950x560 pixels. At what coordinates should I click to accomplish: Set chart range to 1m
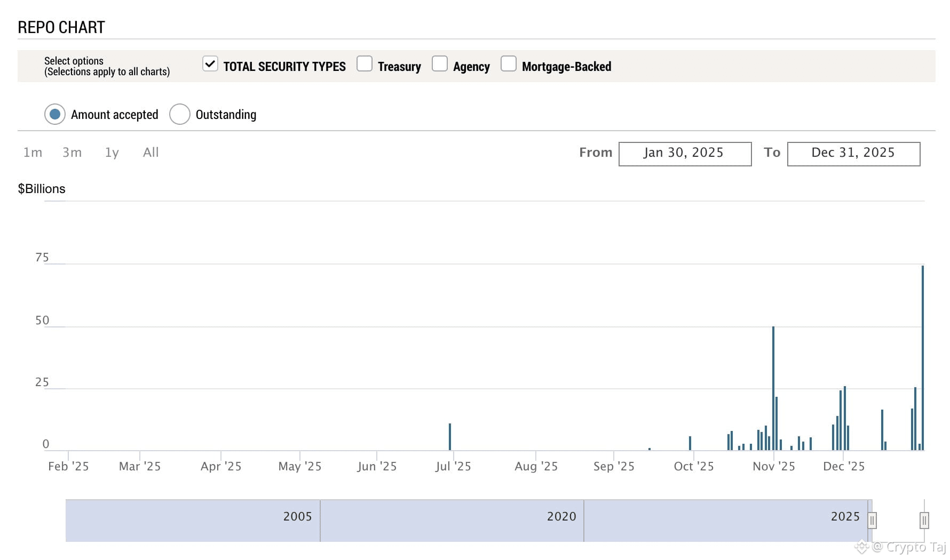pyautogui.click(x=33, y=153)
